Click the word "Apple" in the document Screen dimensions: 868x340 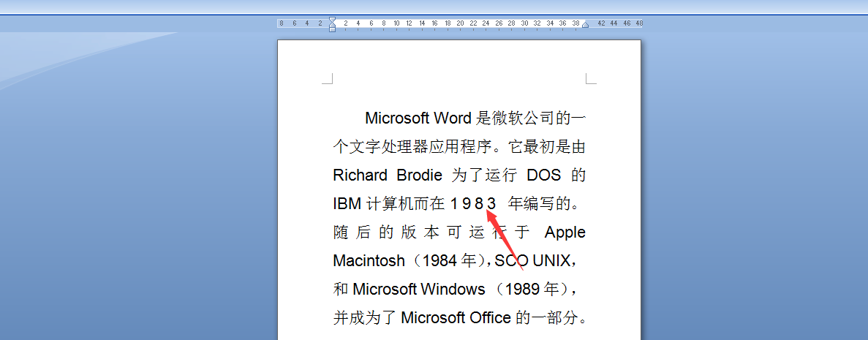(x=565, y=233)
